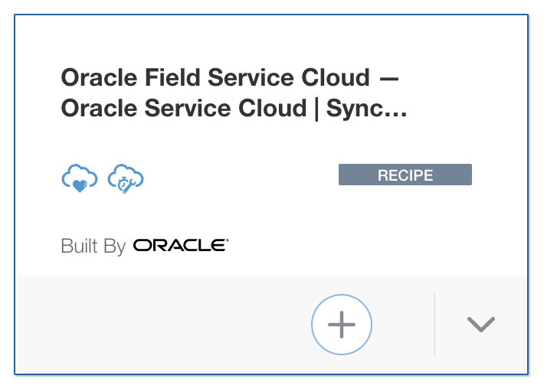The image size is (544, 392).
Task: Click the pipe separator in the card title
Action: click(x=316, y=109)
